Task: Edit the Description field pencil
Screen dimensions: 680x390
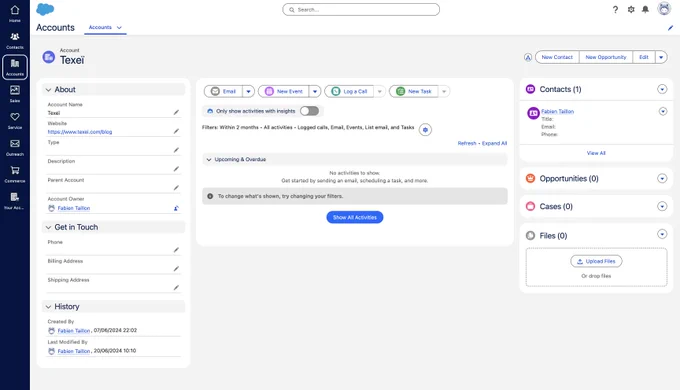Action: point(176,169)
